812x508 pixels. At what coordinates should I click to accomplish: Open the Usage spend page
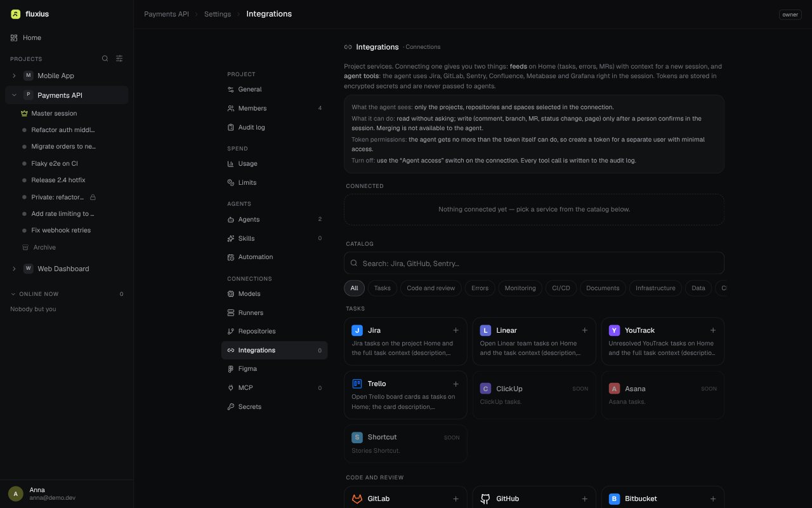point(274,163)
